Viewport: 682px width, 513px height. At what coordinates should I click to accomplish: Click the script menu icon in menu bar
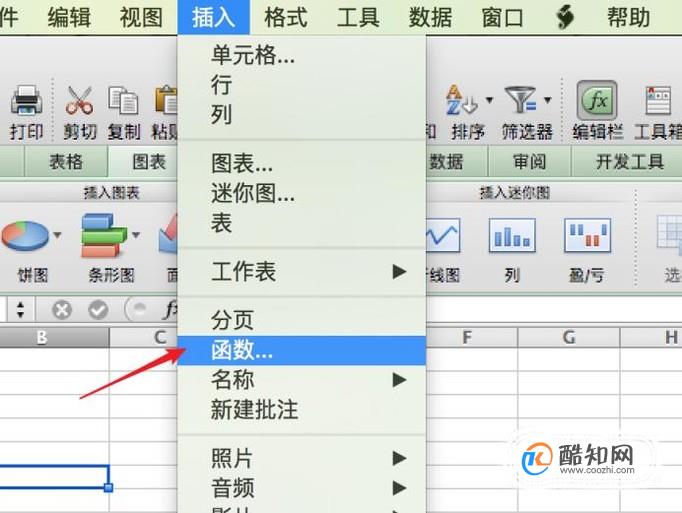pyautogui.click(x=565, y=17)
